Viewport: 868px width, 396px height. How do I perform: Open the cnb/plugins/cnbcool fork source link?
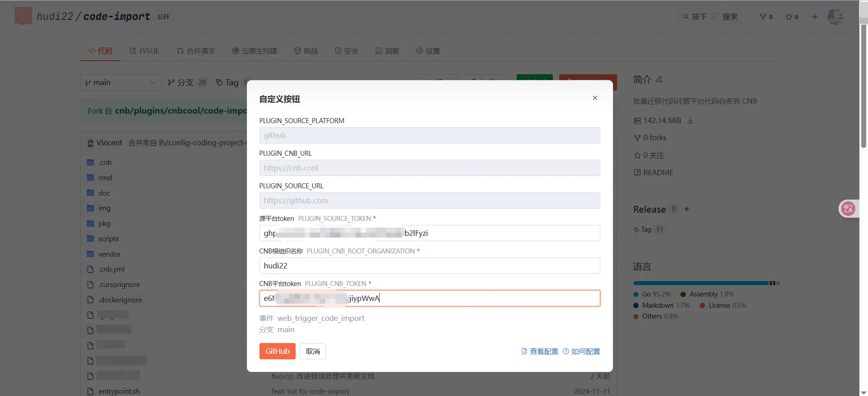click(181, 111)
